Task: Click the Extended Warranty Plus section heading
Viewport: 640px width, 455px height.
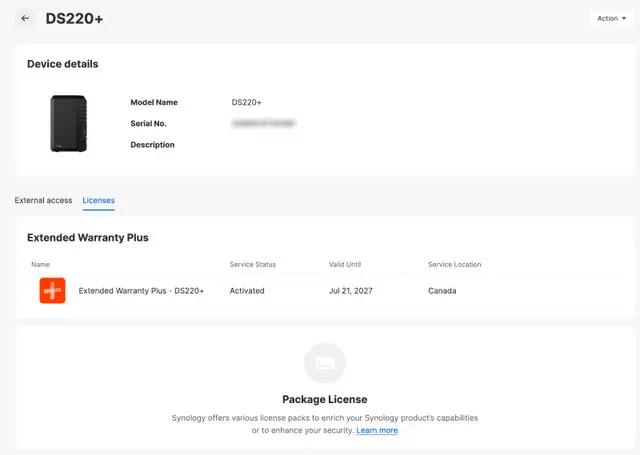Action: tap(88, 237)
